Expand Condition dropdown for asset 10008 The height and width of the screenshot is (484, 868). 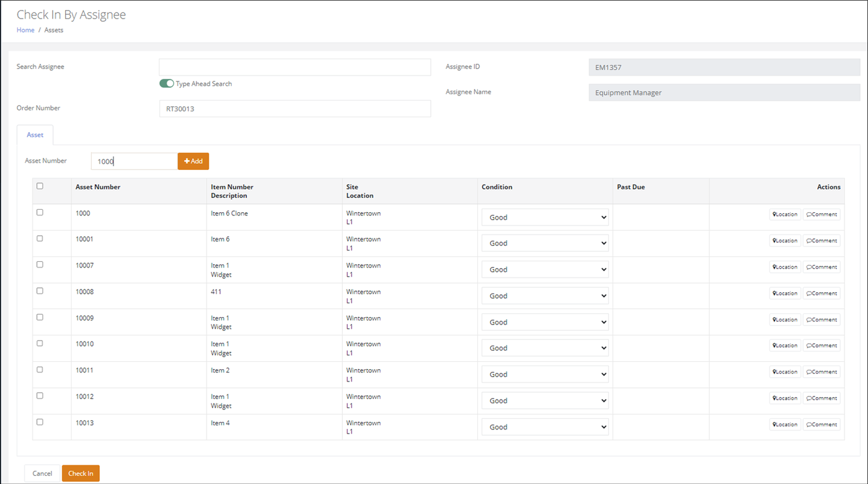tap(545, 296)
